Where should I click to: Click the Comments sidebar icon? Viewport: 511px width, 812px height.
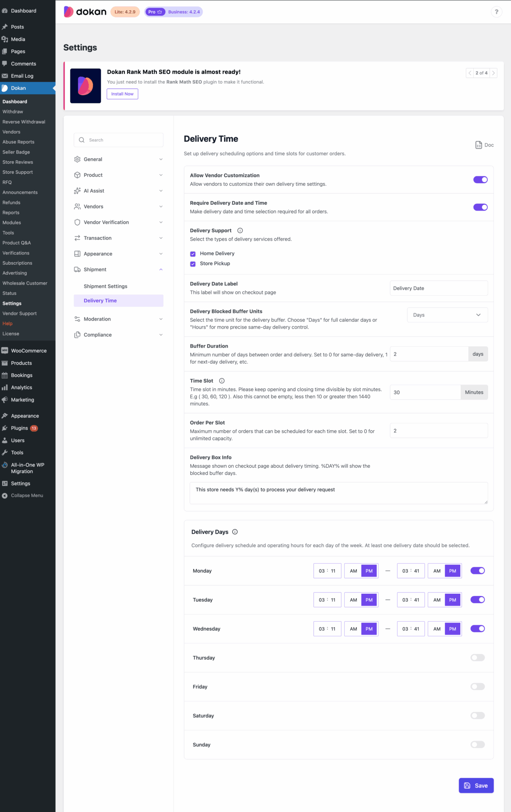[5, 63]
